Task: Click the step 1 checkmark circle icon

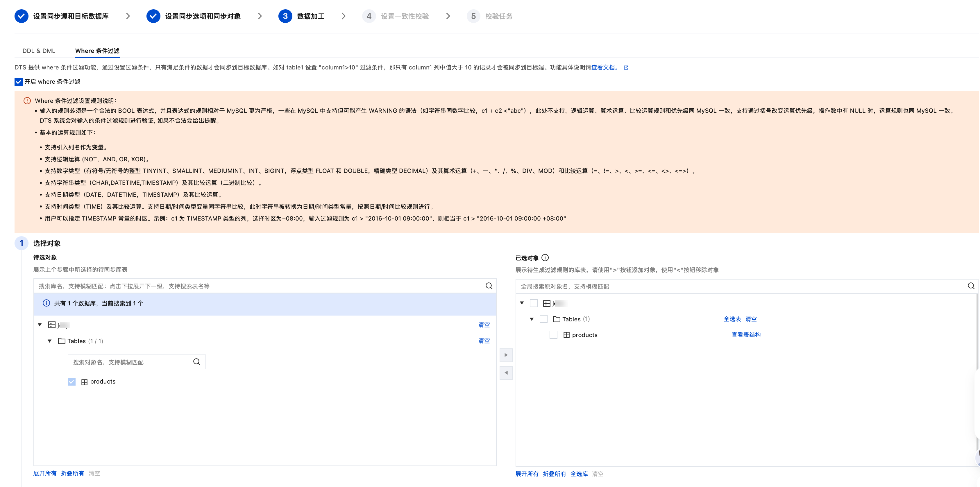Action: pyautogui.click(x=21, y=16)
